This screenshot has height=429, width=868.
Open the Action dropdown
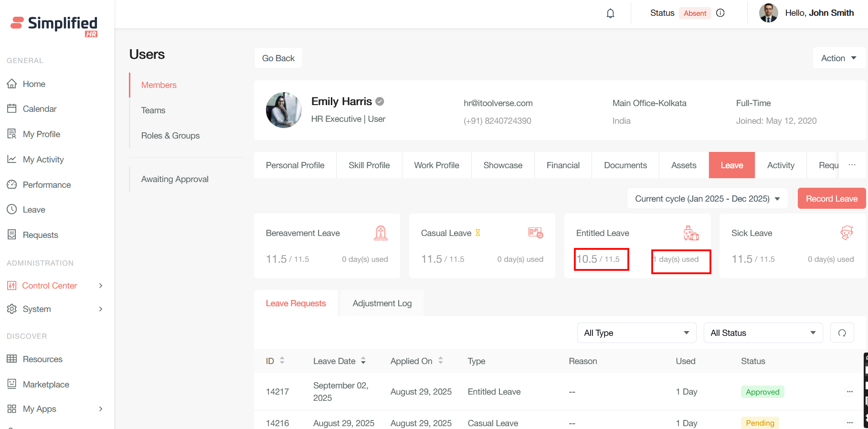coord(838,58)
